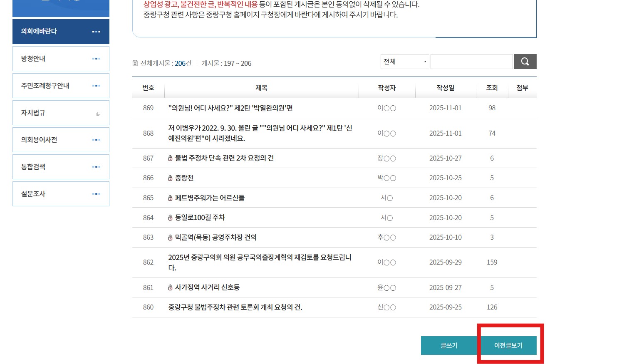
Task: Open the post about 제1탄 '신예진의원'편 사라졌네요
Action: (260, 133)
